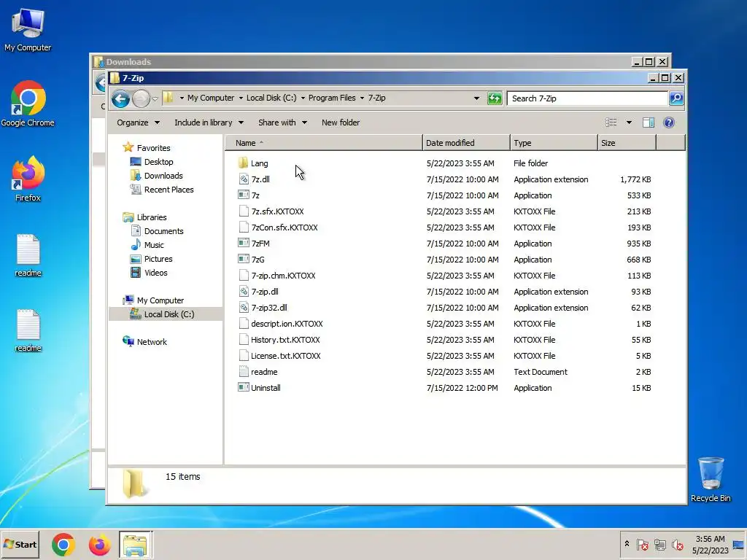Image resolution: width=747 pixels, height=560 pixels.
Task: Select Local Disk (C:) breadcrumb
Action: point(271,98)
